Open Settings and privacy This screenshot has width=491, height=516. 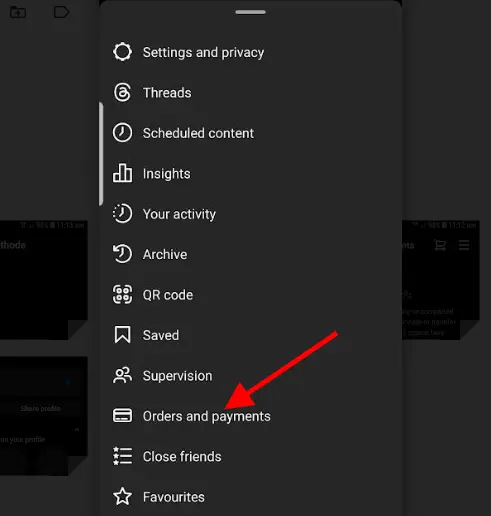203,52
